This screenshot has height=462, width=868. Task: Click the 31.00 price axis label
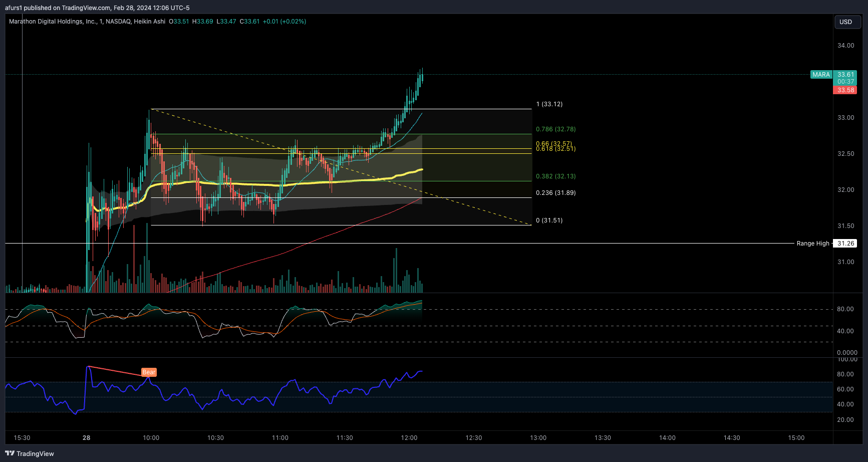[846, 262]
